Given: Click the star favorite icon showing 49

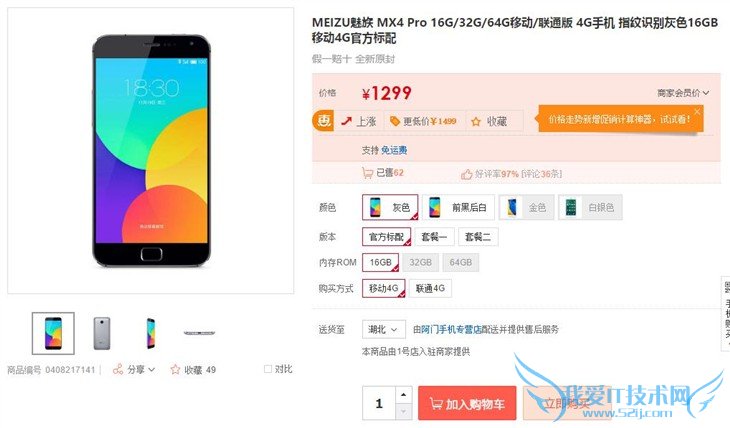Looking at the screenshot, I should (175, 369).
